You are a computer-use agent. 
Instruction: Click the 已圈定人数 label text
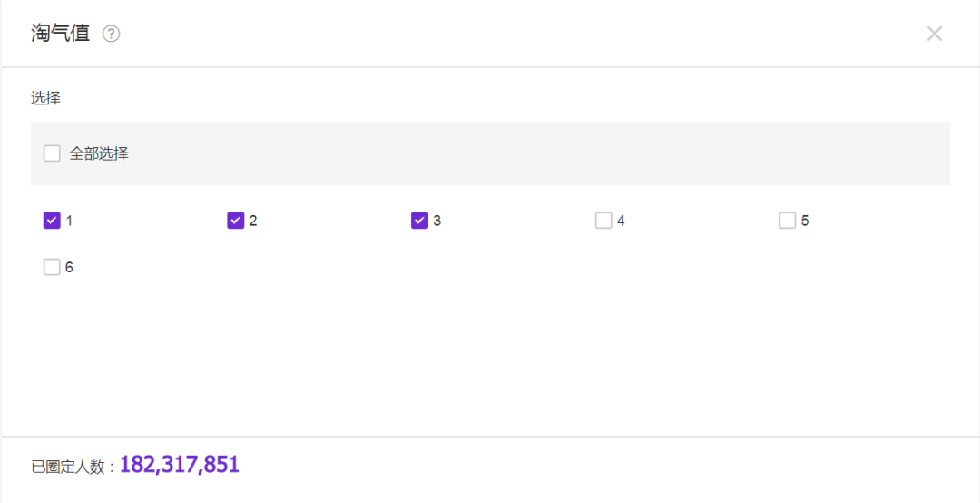point(68,468)
